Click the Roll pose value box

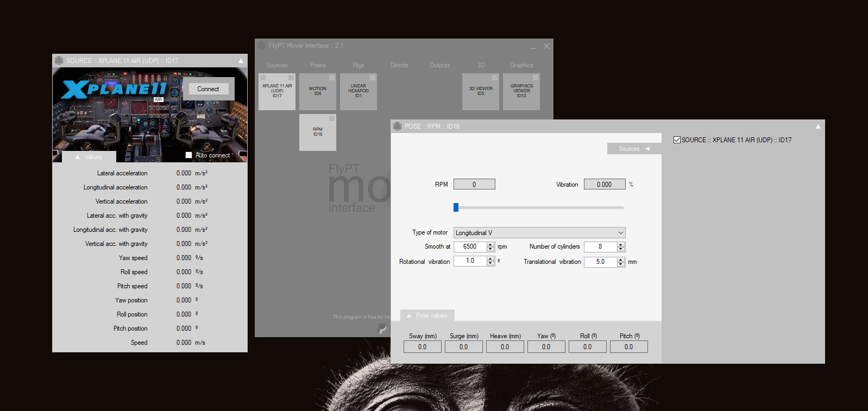point(588,347)
